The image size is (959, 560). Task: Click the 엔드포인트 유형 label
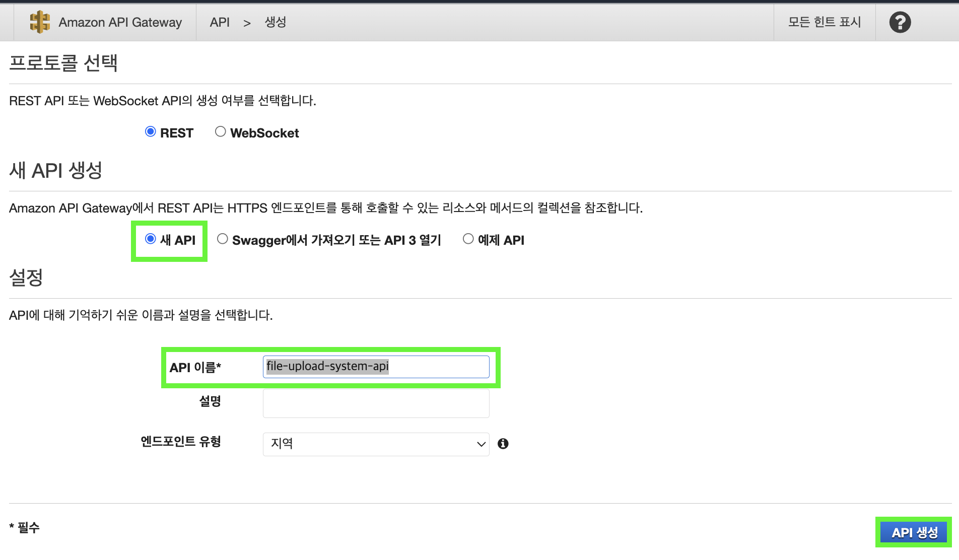click(x=181, y=442)
